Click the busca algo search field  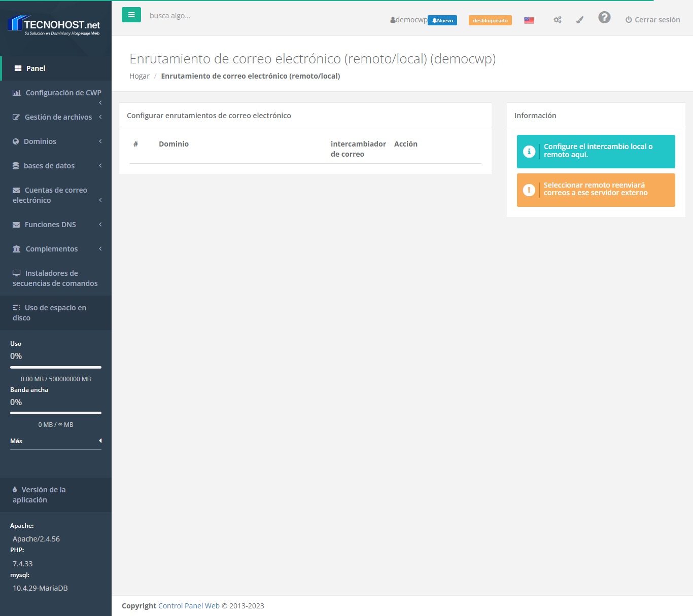[x=203, y=16]
